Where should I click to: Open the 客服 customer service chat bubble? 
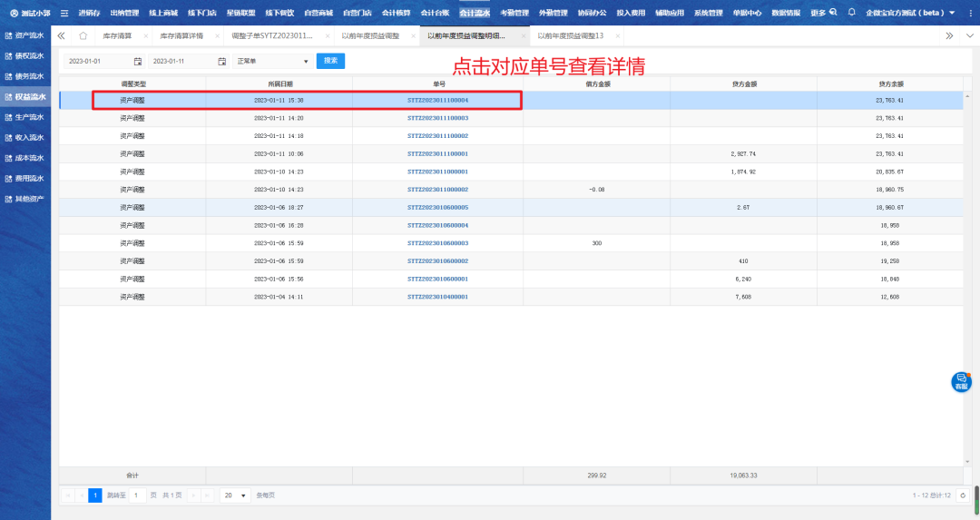tap(961, 382)
